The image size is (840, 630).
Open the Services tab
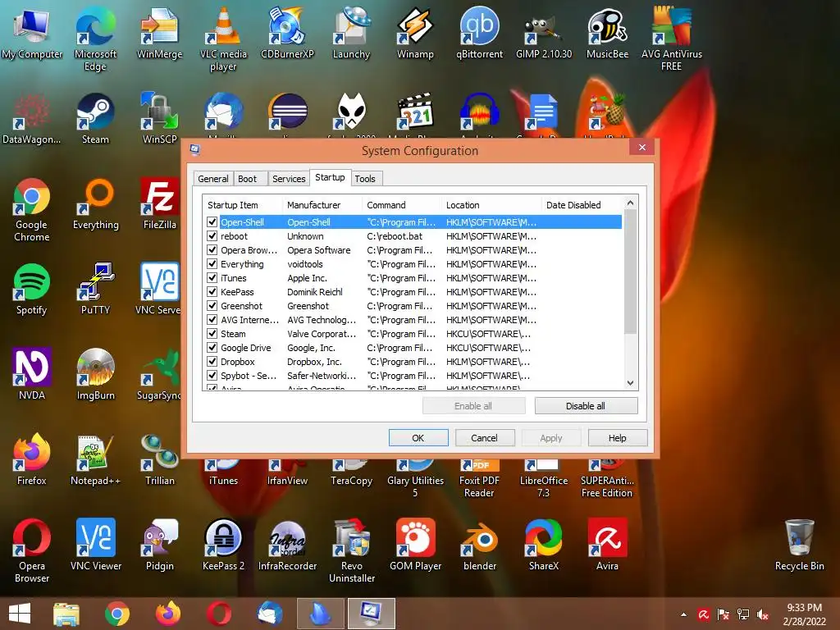[289, 178]
